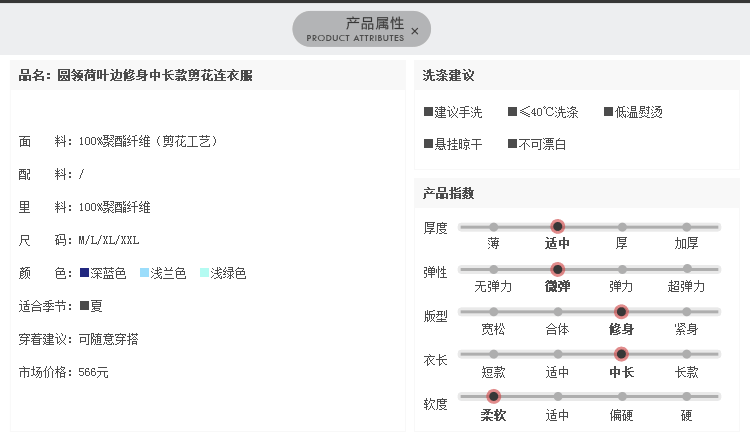Set 软度 slider to 适中 point
Image resolution: width=750 pixels, height=441 pixels.
pos(558,397)
